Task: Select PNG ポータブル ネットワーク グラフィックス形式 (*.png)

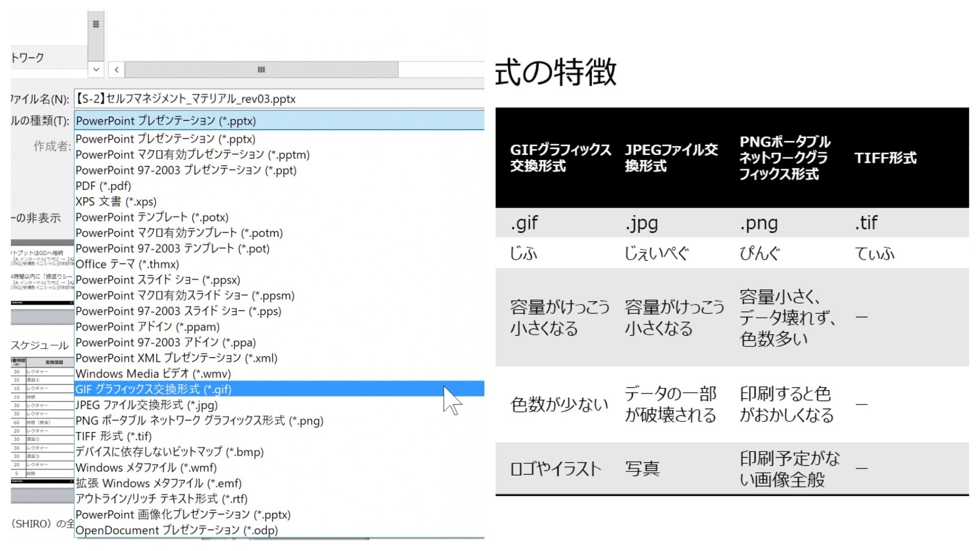Action: (x=279, y=421)
